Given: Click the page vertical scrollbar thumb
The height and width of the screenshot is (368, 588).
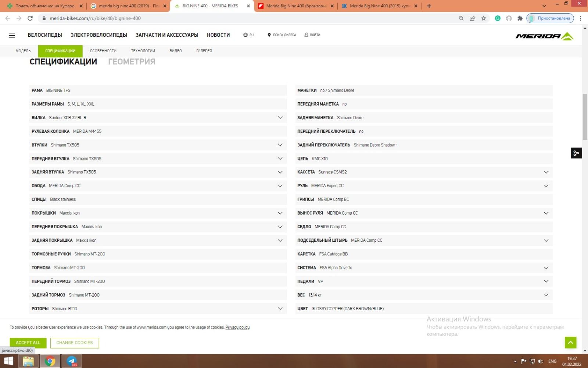Looking at the screenshot, I should click(585, 117).
